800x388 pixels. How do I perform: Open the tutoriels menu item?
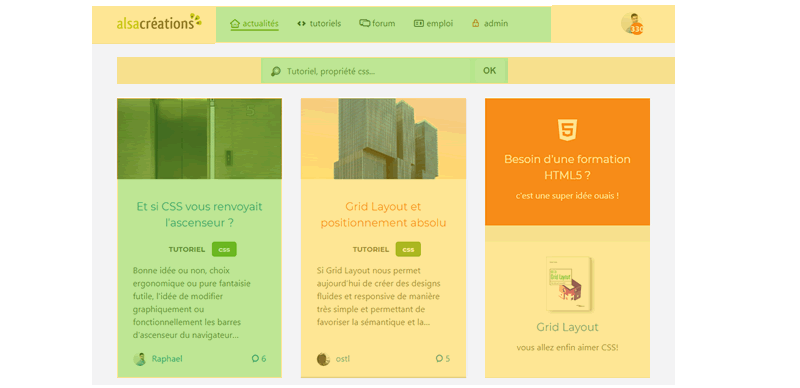(x=319, y=23)
